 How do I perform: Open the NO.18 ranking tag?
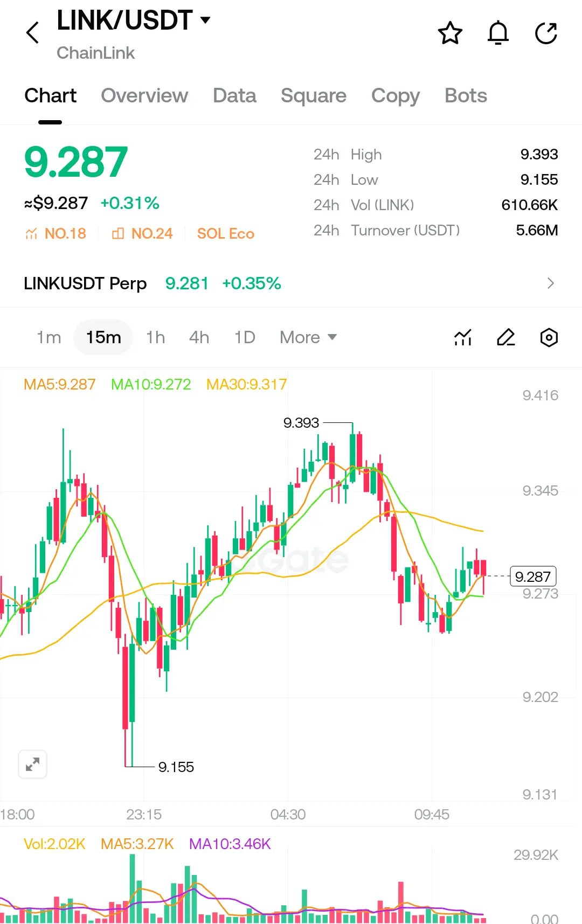56,233
